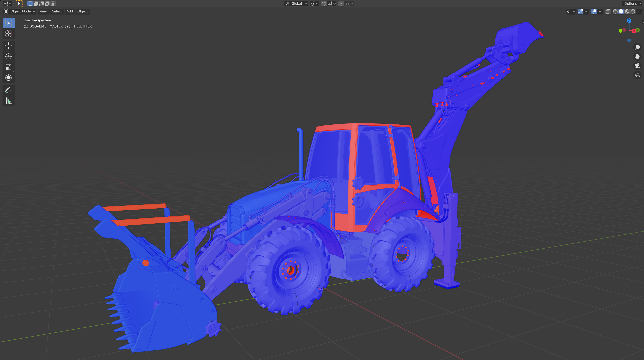Toggle X-ray display mode
644x360 pixels.
pyautogui.click(x=608, y=12)
